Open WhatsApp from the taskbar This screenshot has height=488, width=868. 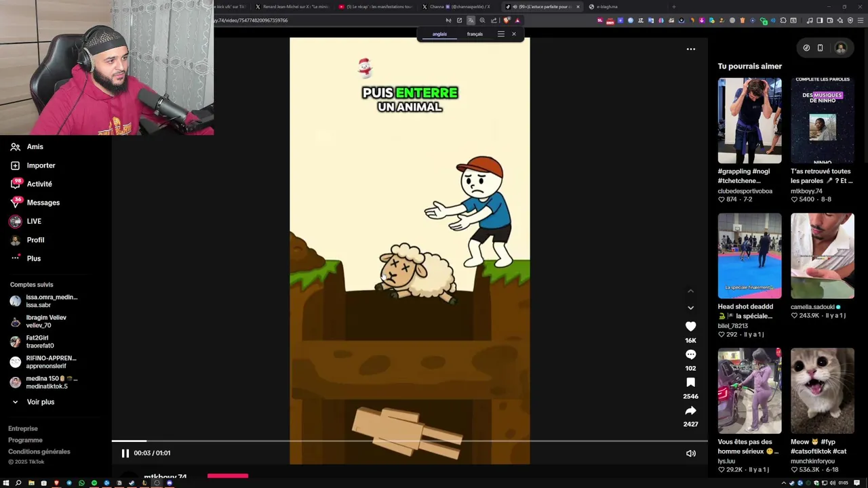point(81,483)
